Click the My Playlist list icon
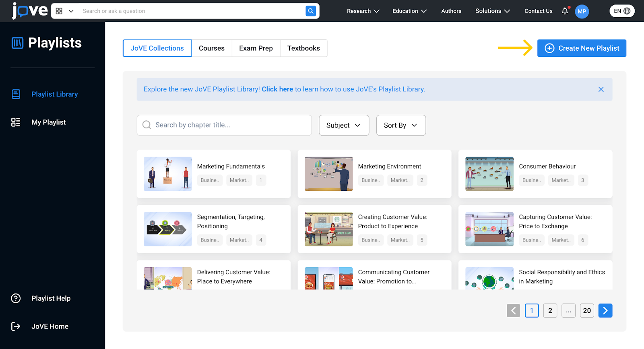The image size is (644, 349). [16, 122]
